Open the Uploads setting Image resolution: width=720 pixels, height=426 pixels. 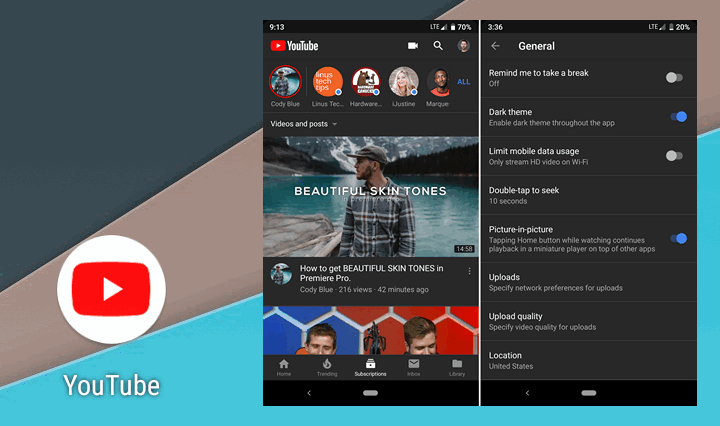[589, 282]
